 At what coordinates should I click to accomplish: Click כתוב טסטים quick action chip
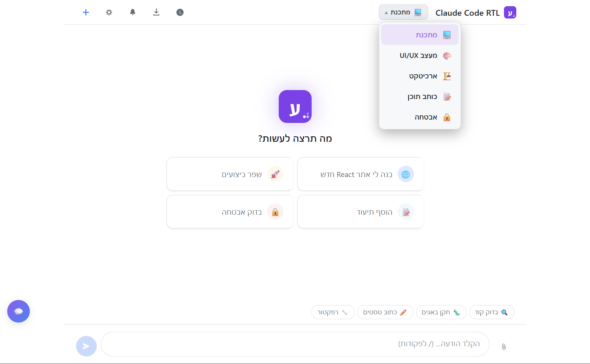point(385,312)
